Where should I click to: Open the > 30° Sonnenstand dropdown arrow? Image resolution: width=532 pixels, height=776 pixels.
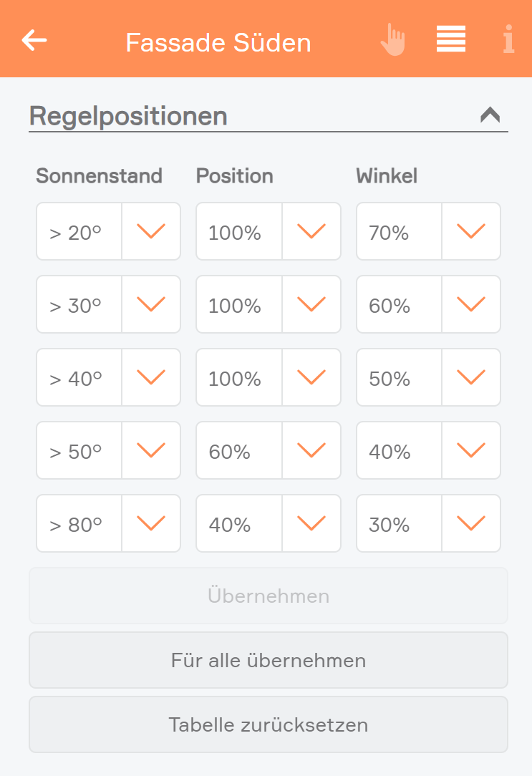[x=151, y=304]
